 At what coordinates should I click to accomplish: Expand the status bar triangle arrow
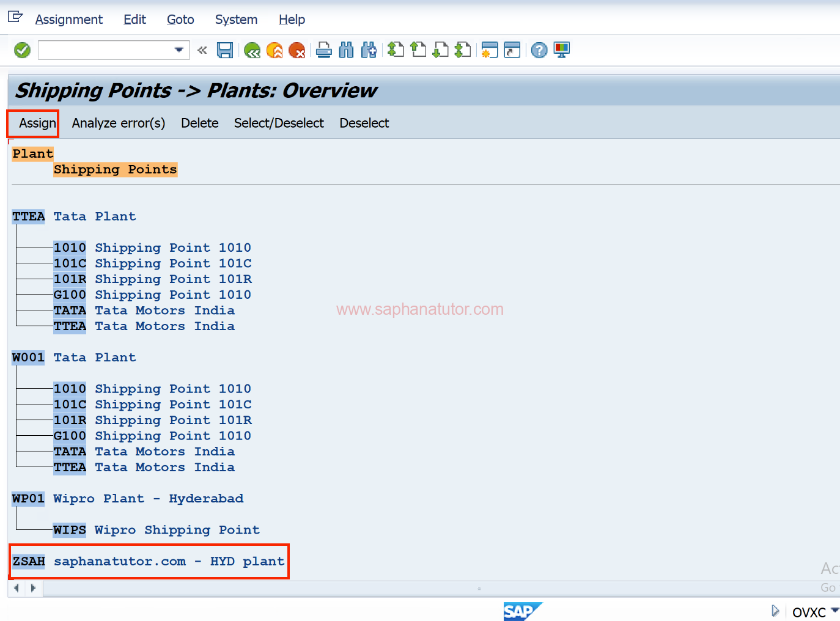[x=775, y=611]
